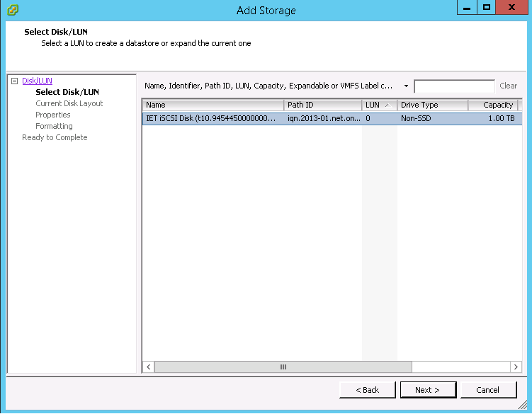Minimize the Add Storage window
The width and height of the screenshot is (532, 414).
coord(464,8)
